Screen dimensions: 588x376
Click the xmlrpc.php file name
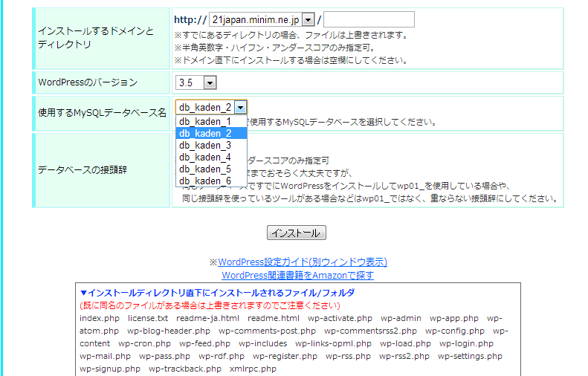(253, 369)
